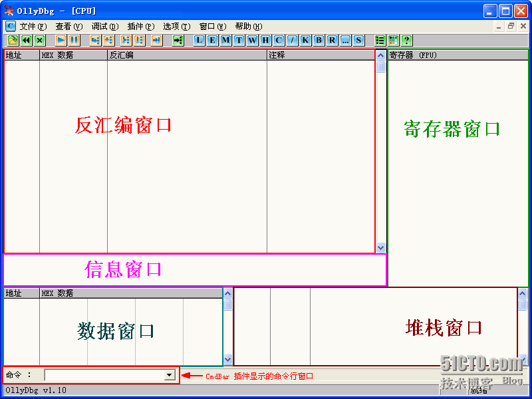This screenshot has width=532, height=399.
Task: Click the CPU child window C icon in menu bar
Action: (11, 26)
